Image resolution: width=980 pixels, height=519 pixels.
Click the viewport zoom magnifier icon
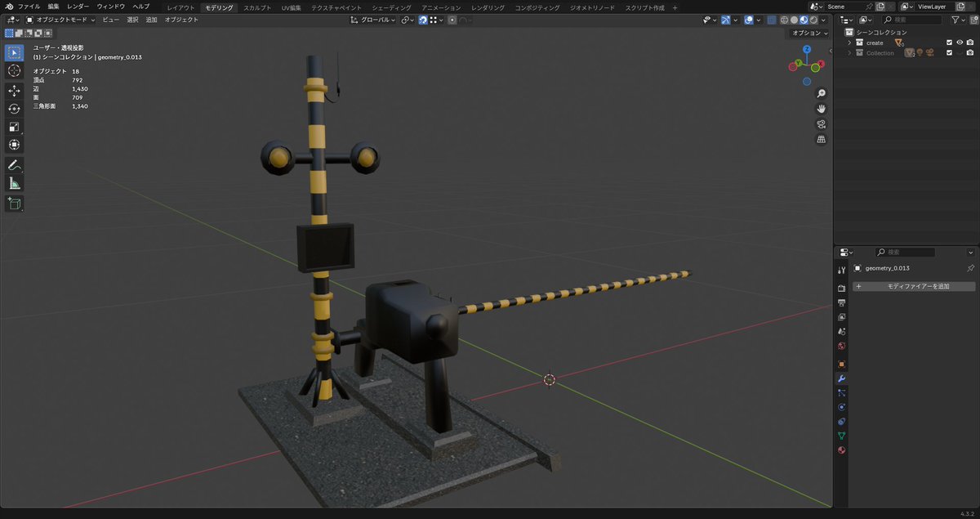coord(821,93)
